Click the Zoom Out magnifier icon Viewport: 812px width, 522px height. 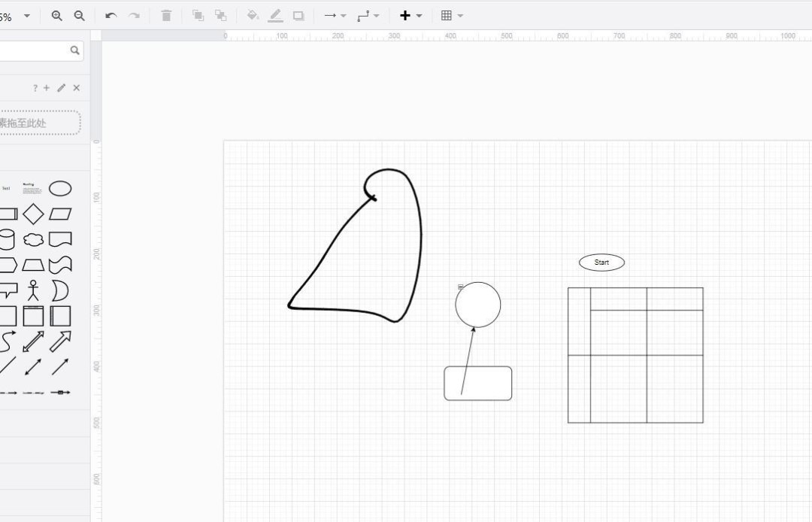click(79, 15)
